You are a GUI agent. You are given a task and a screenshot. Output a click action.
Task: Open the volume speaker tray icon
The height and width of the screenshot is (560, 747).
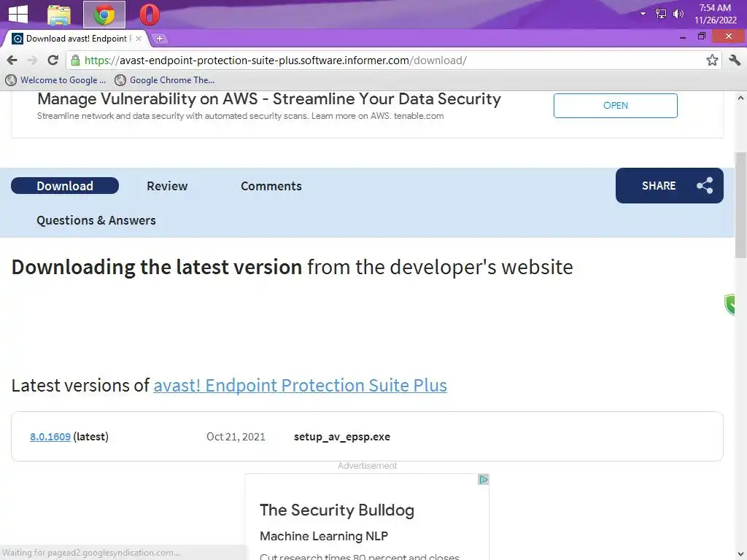pyautogui.click(x=678, y=14)
